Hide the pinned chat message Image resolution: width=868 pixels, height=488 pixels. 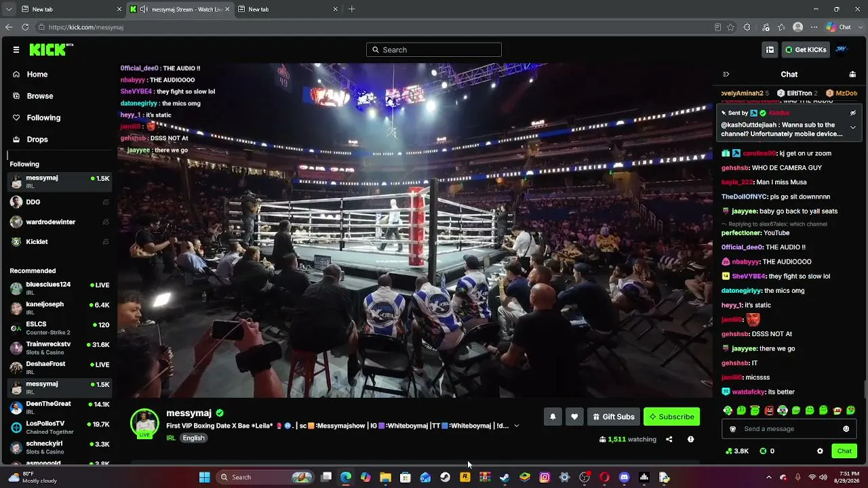click(x=853, y=113)
